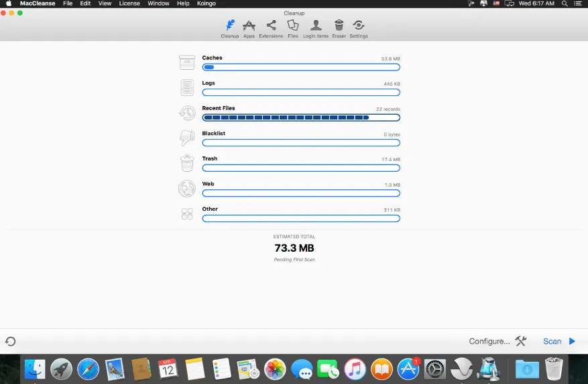Open System Preferences from the Dock

click(x=435, y=369)
